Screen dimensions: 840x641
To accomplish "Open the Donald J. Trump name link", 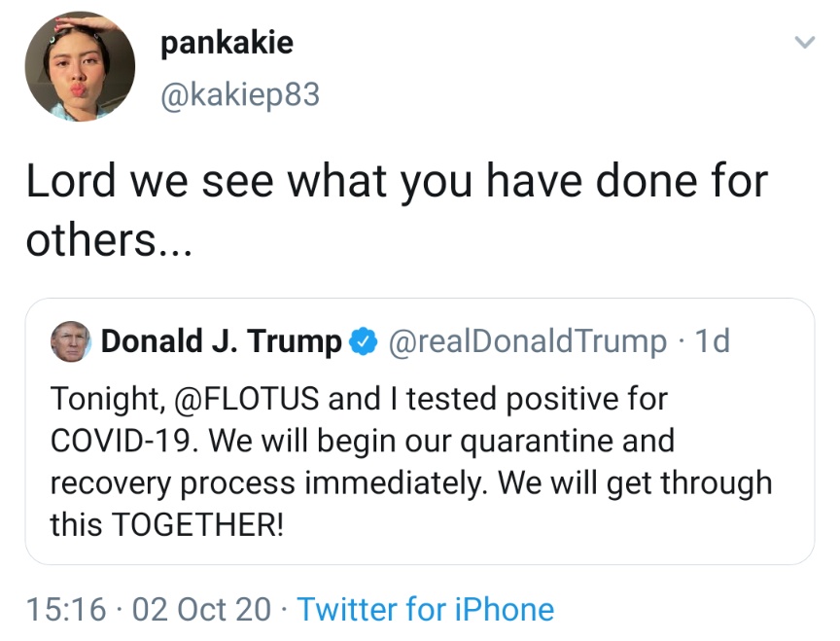I will click(x=222, y=342).
